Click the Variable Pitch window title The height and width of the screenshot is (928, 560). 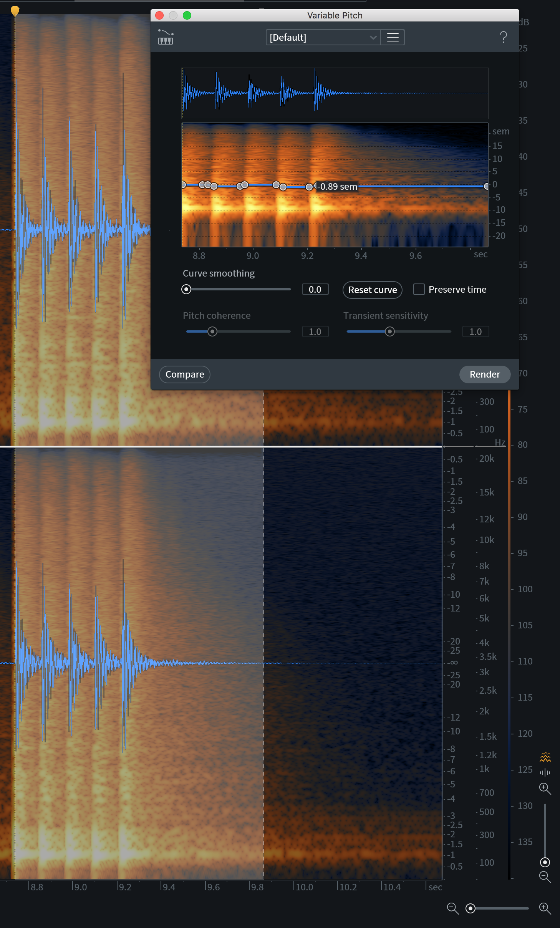pos(335,15)
